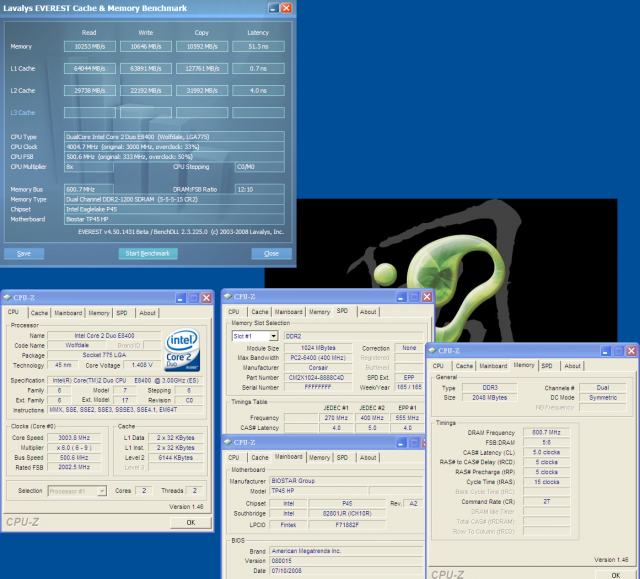Click the Level 2 cache value 6144 KBytes

tap(176, 457)
